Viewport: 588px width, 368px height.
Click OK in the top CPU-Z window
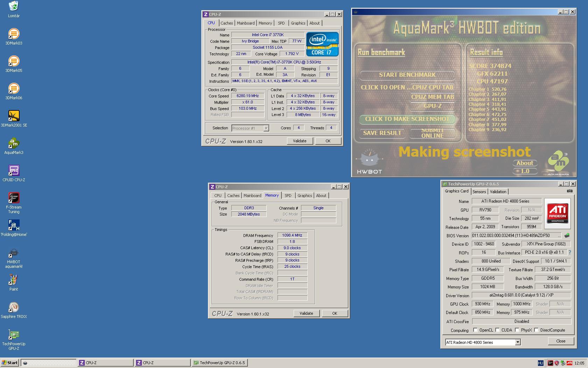(x=328, y=141)
